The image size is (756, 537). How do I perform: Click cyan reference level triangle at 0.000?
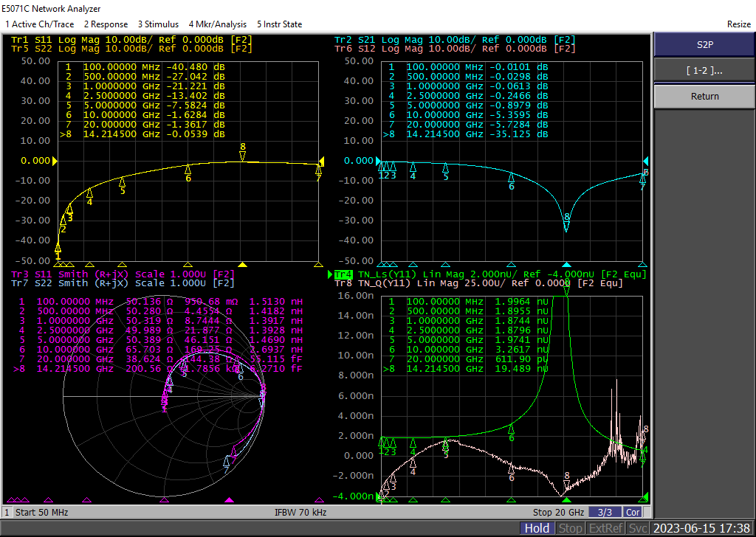click(x=379, y=161)
